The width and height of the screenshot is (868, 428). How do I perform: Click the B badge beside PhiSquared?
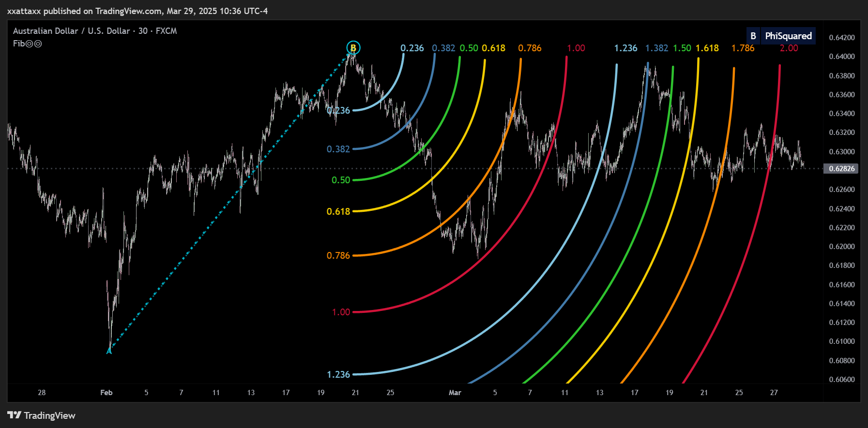tap(753, 36)
